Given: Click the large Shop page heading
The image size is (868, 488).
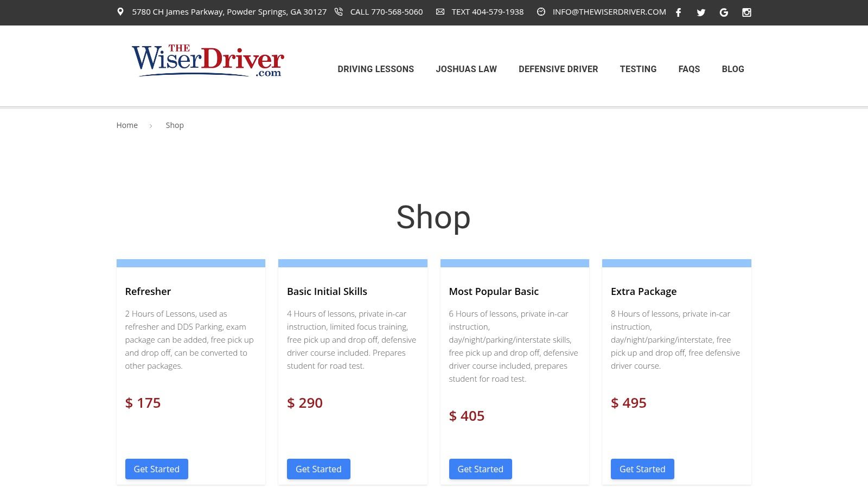Looking at the screenshot, I should [433, 217].
